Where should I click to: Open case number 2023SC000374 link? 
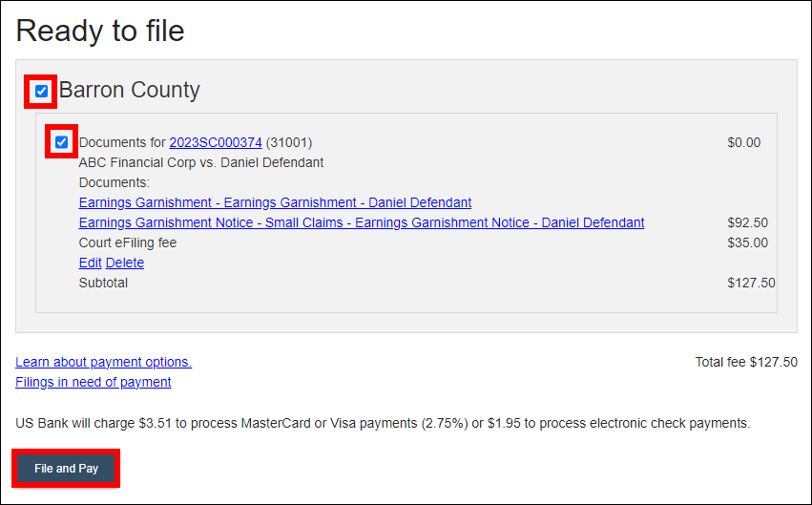point(216,142)
